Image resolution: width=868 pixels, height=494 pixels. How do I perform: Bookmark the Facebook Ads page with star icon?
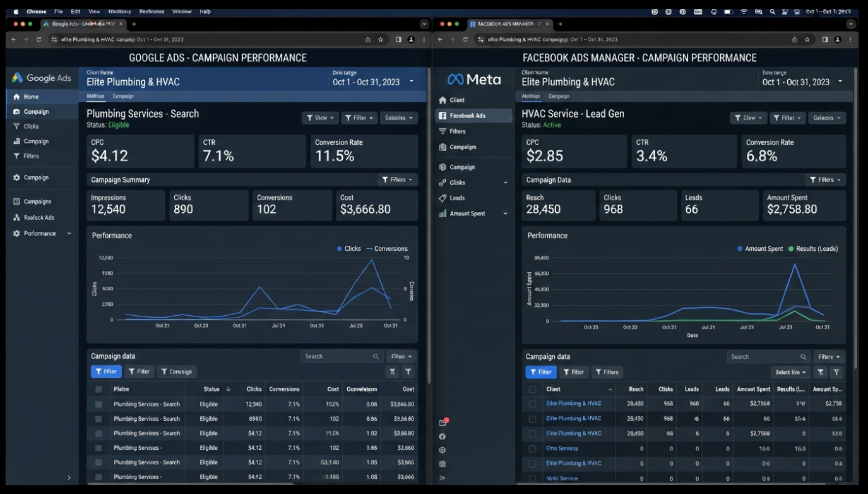pyautogui.click(x=807, y=39)
